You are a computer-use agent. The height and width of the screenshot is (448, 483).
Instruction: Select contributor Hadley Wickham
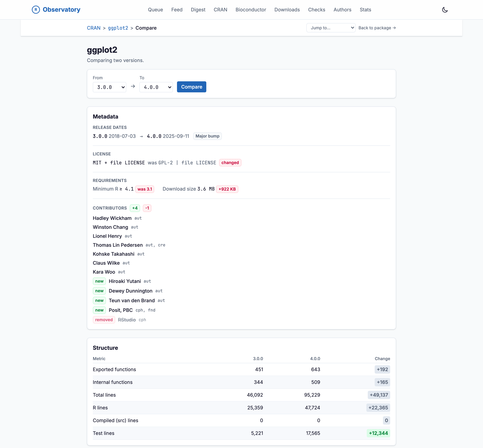tap(112, 218)
